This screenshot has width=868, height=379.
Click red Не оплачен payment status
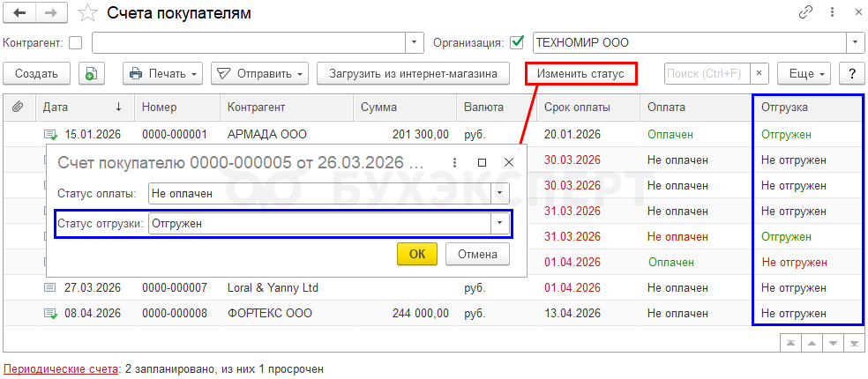click(x=677, y=237)
